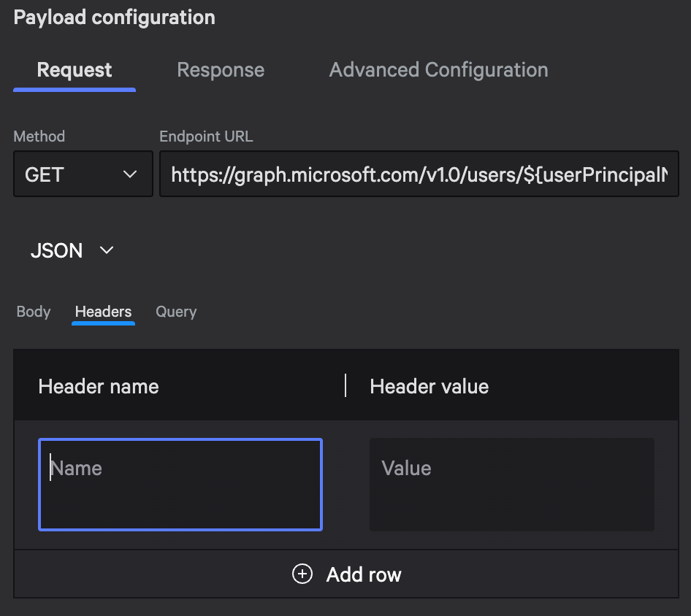691x616 pixels.
Task: Switch to the Body tab
Action: coord(33,312)
